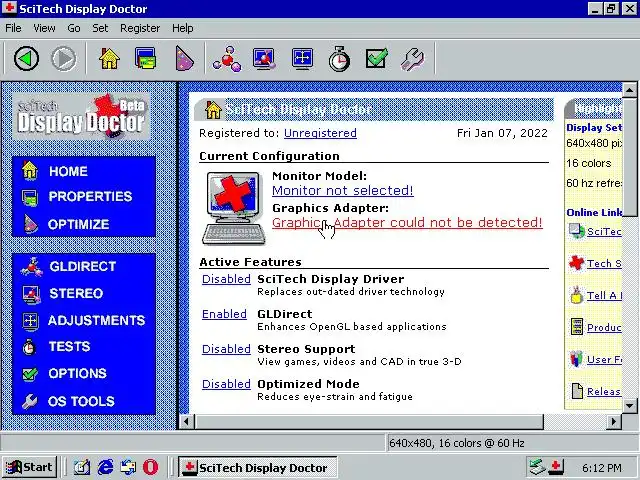Screen dimensions: 640x480
Task: Open the Go menu
Action: (73, 28)
